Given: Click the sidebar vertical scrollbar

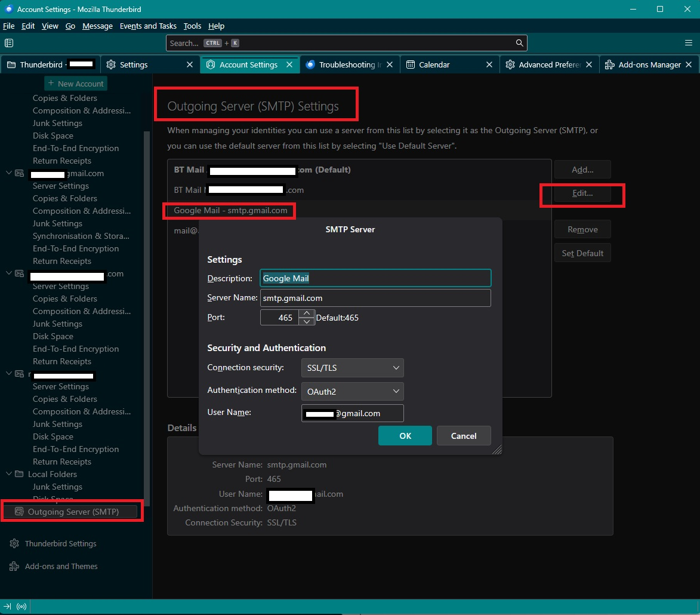Looking at the screenshot, I should coord(146,318).
